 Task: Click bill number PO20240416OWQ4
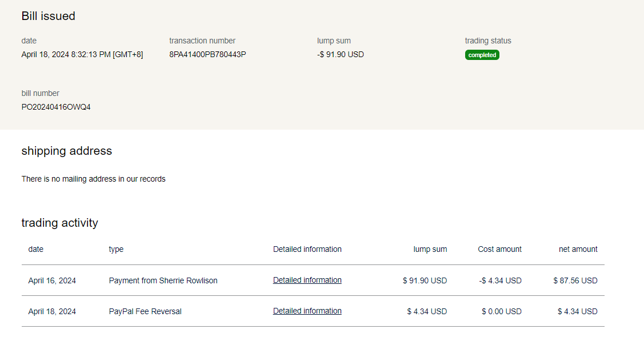point(56,107)
